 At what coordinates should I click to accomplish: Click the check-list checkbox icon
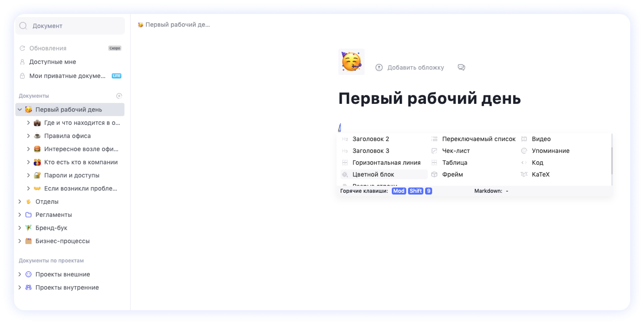(434, 151)
